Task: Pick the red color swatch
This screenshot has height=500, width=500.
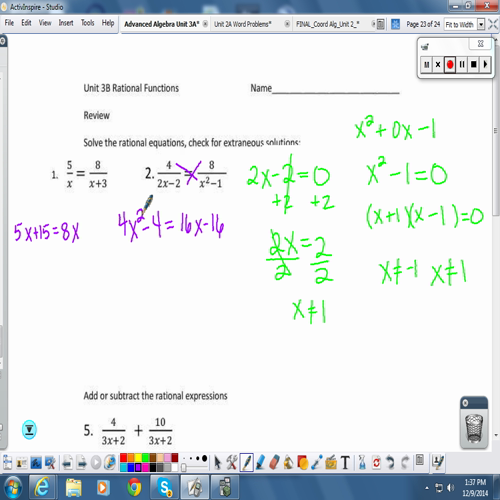Action: 123,458
